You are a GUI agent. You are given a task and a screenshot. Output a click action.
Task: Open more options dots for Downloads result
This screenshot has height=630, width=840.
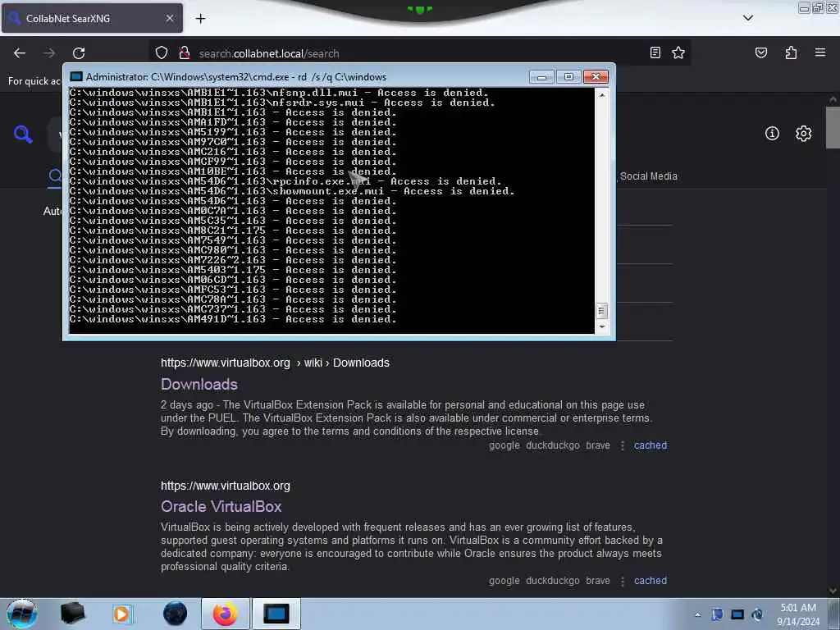coord(622,445)
